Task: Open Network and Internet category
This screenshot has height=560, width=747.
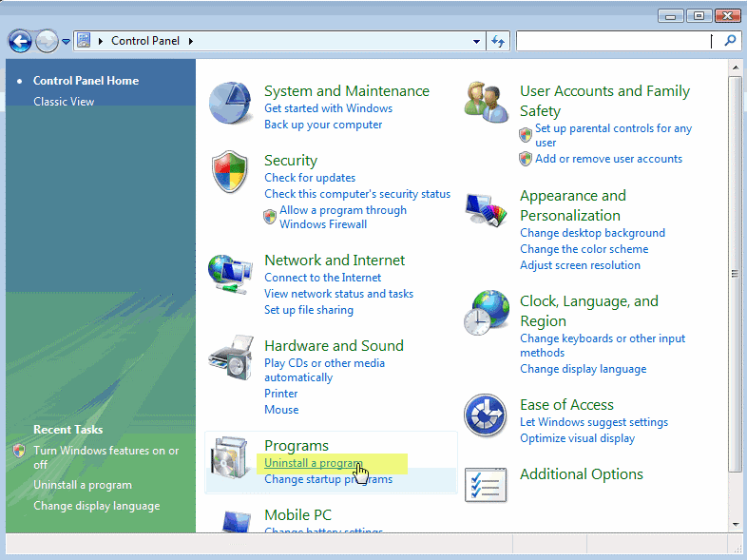Action: click(335, 261)
